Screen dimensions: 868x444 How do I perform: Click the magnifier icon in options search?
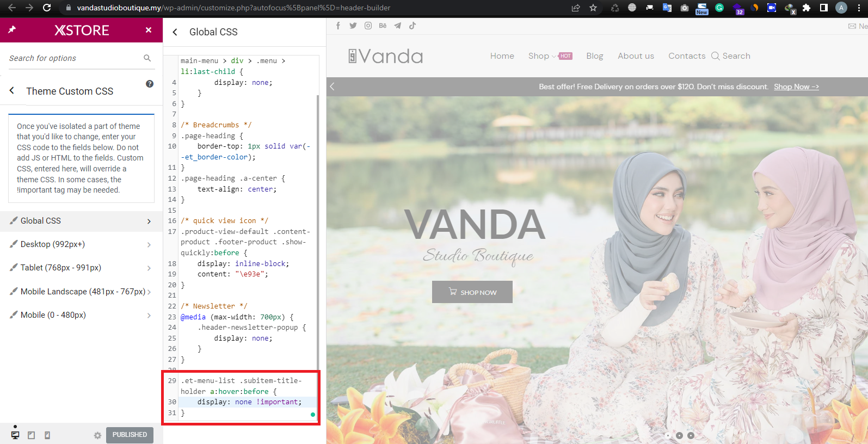click(147, 58)
